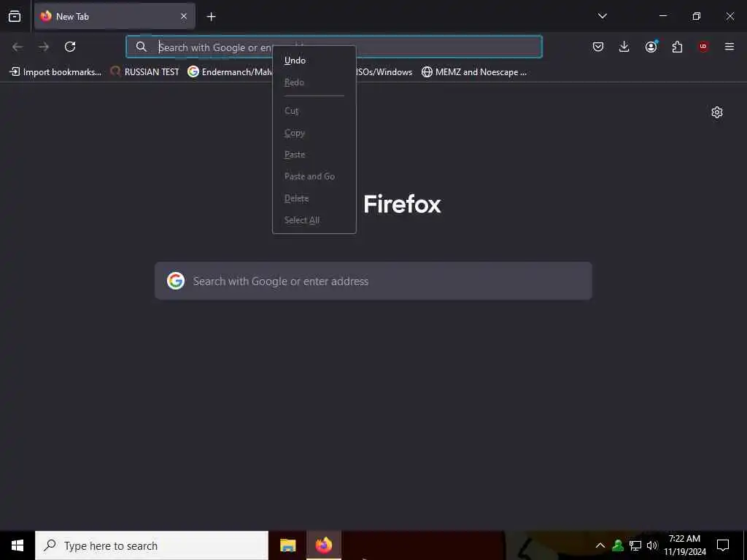This screenshot has width=747, height=560.
Task: Open the Windows Start menu
Action: point(18,545)
